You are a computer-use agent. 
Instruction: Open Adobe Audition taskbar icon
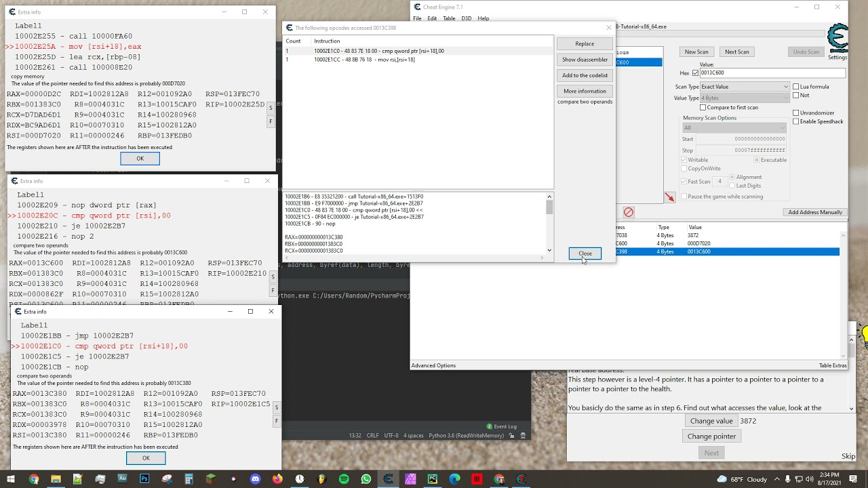122,479
